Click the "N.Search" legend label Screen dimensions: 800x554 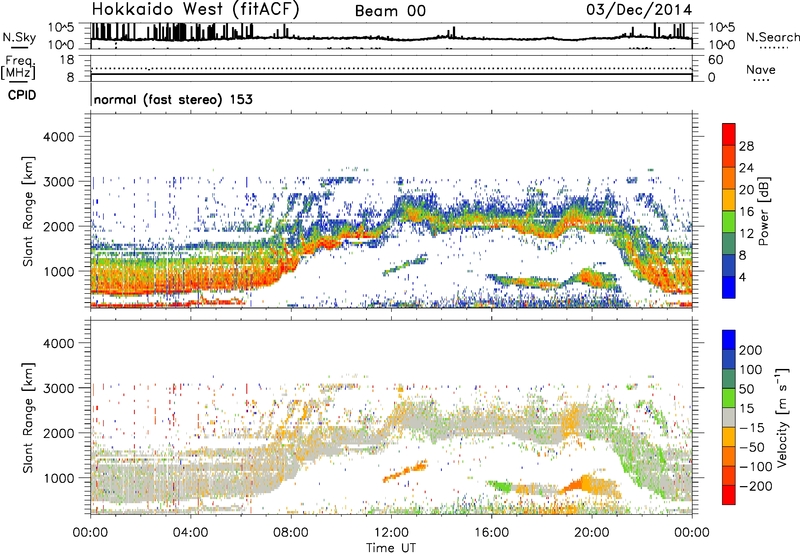coord(772,37)
